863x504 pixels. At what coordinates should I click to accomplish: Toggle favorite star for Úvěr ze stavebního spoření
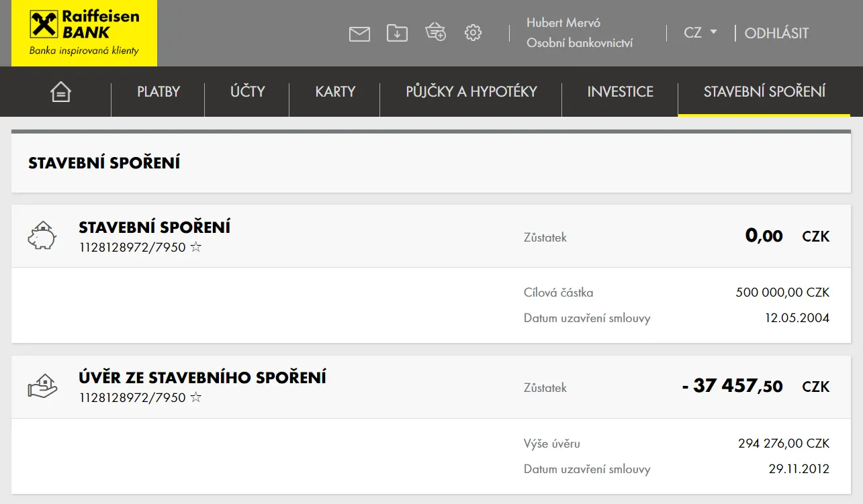(196, 398)
